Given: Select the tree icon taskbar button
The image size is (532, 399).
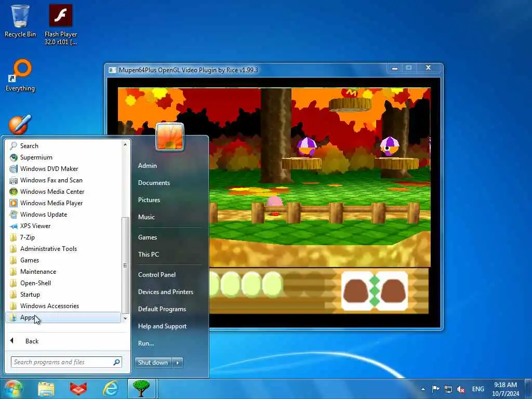Looking at the screenshot, I should (141, 389).
